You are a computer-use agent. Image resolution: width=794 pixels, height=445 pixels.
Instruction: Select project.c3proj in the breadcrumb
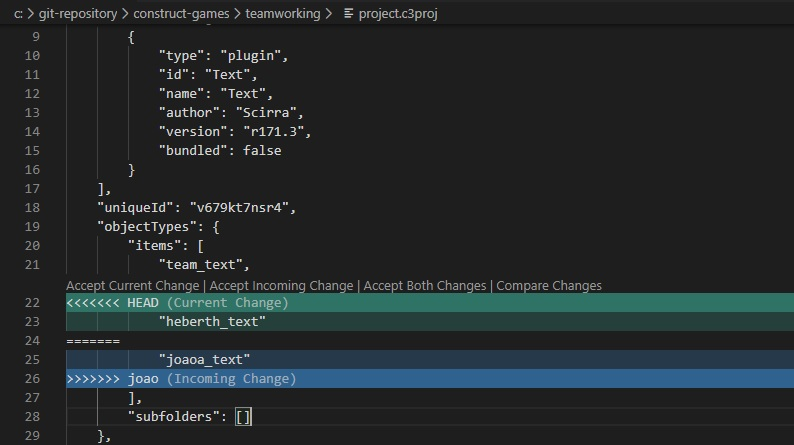point(398,14)
